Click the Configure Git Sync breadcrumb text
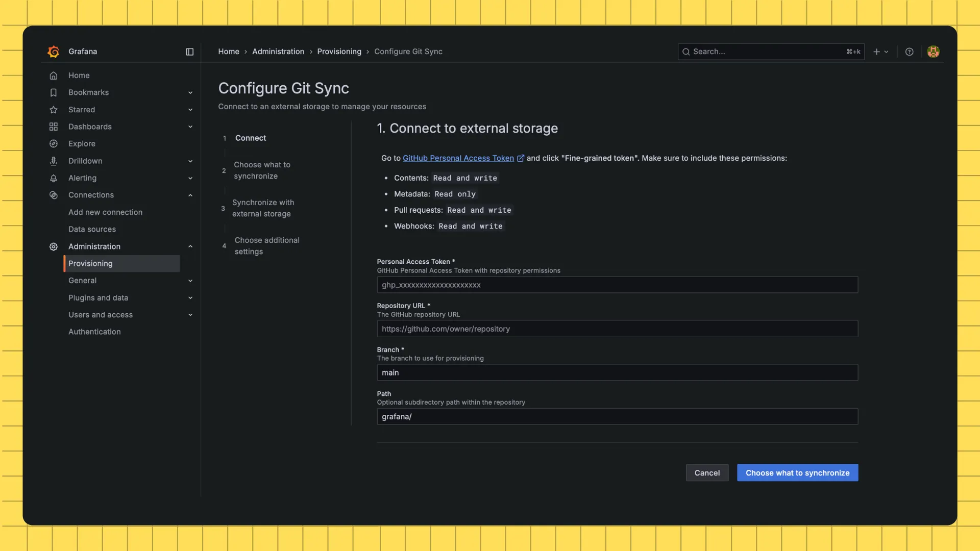This screenshot has width=980, height=551. tap(408, 52)
